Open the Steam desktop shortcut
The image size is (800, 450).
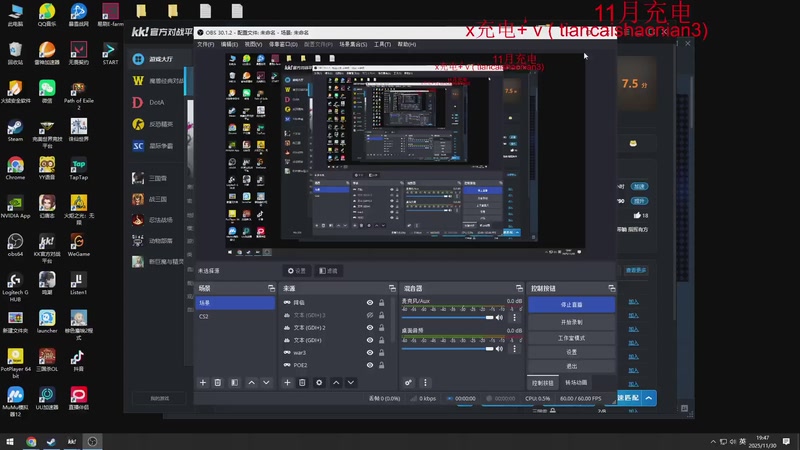[x=15, y=130]
